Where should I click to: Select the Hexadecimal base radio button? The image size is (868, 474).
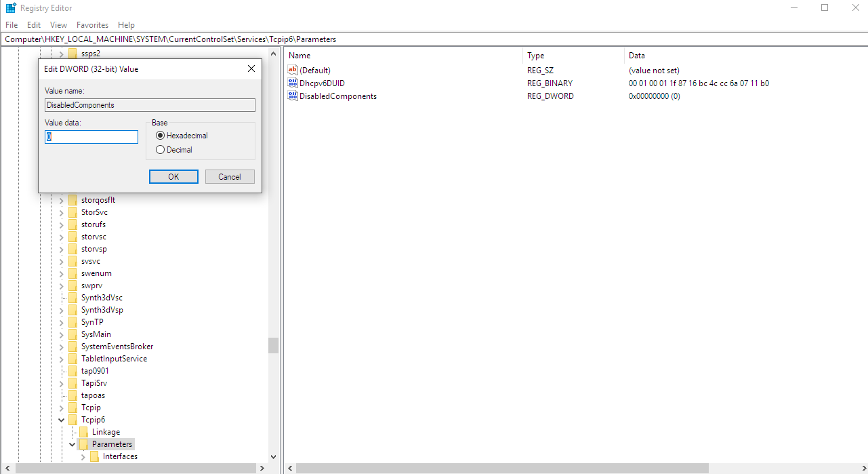(161, 136)
